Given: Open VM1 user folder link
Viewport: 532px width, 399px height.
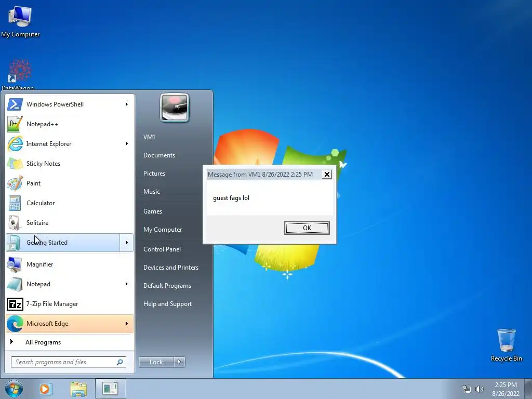Looking at the screenshot, I should click(x=149, y=137).
